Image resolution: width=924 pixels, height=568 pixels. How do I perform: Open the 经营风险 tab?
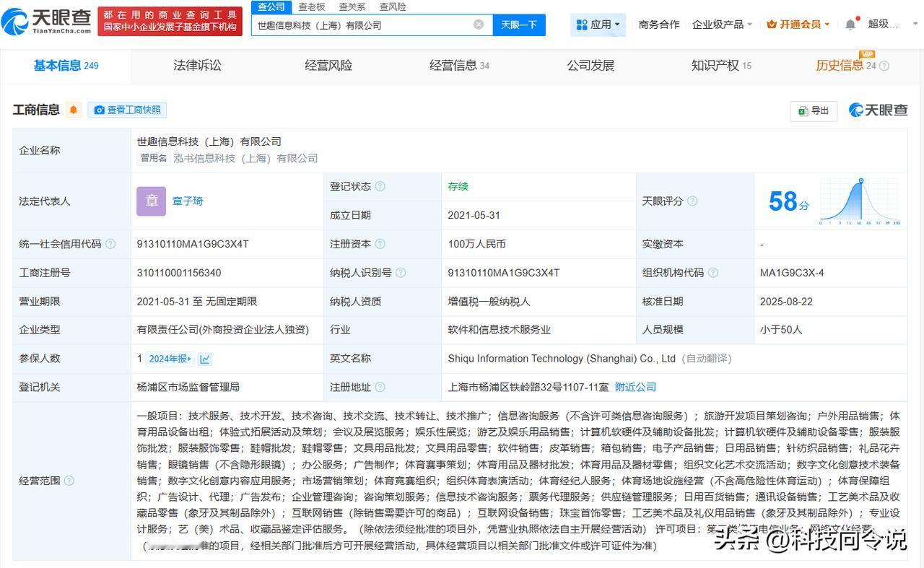point(328,66)
